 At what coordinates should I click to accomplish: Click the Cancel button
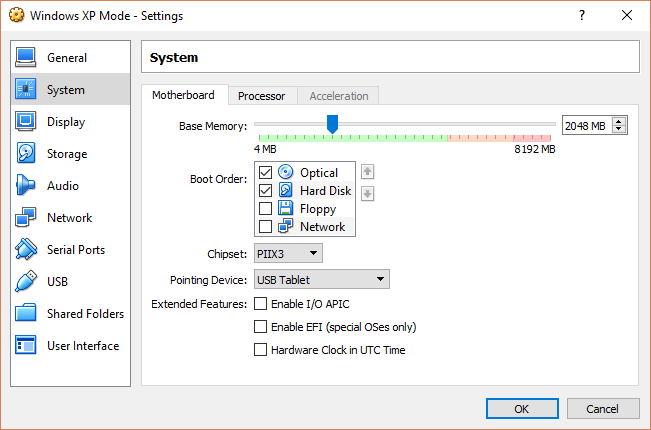602,409
